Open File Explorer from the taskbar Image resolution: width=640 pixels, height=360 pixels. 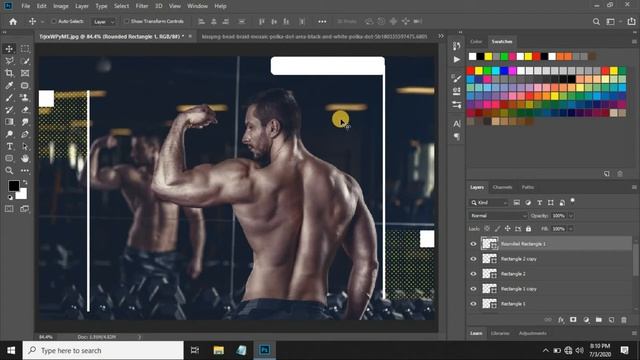218,350
